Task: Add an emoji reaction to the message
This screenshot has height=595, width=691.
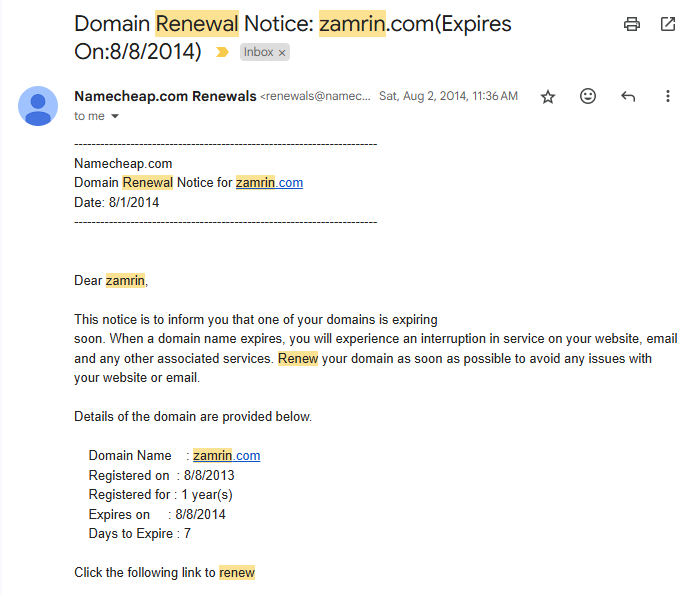Action: pyautogui.click(x=588, y=96)
